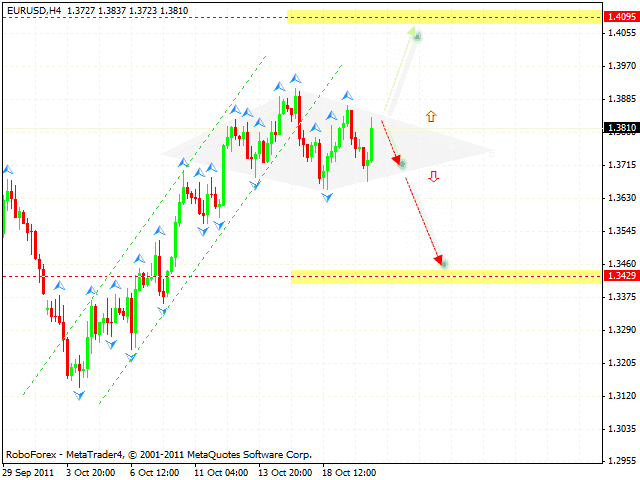Click the RoboForex - MetaTrader4 copyright text
640x480 pixels.
pyautogui.click(x=159, y=454)
